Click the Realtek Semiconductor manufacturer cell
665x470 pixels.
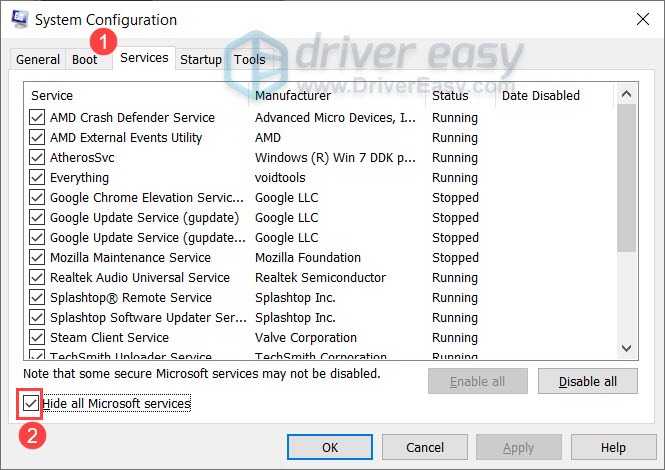[x=320, y=277]
